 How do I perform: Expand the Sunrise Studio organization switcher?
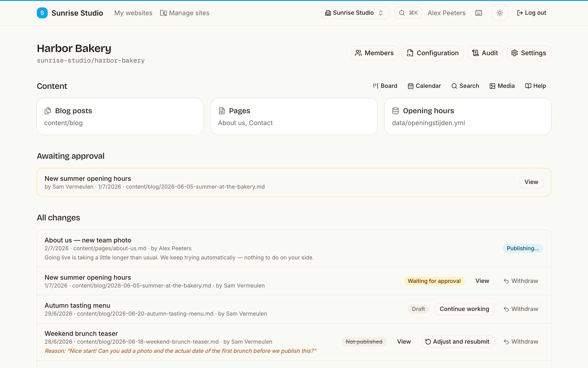tap(355, 13)
